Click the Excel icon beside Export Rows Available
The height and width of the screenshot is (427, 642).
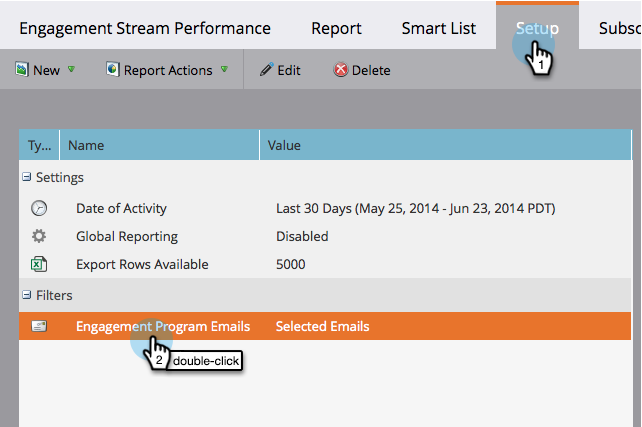coord(39,265)
